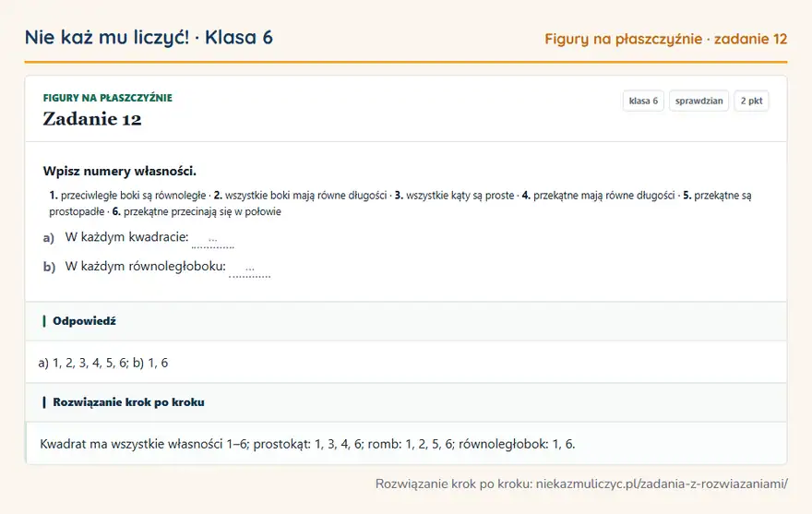Viewport: 812px width, 514px height.
Task: Select property '6. przekątne przecinają się w połowie'
Action: (x=197, y=211)
